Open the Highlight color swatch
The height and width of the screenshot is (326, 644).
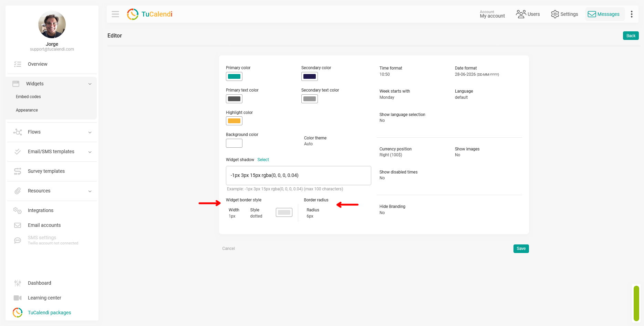pyautogui.click(x=234, y=121)
